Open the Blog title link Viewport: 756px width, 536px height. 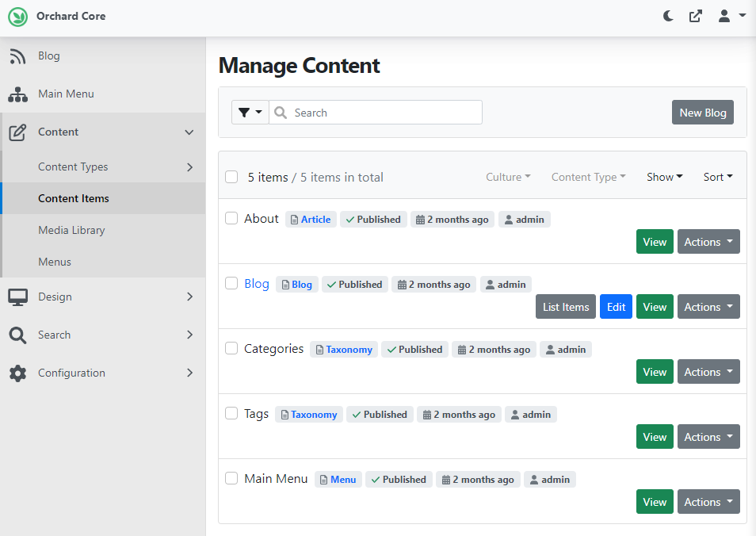(257, 284)
